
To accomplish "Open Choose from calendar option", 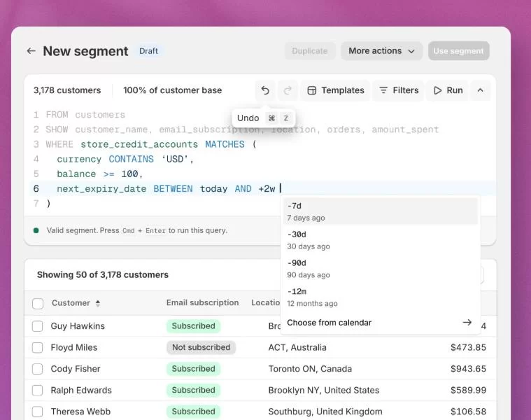I will coord(381,323).
